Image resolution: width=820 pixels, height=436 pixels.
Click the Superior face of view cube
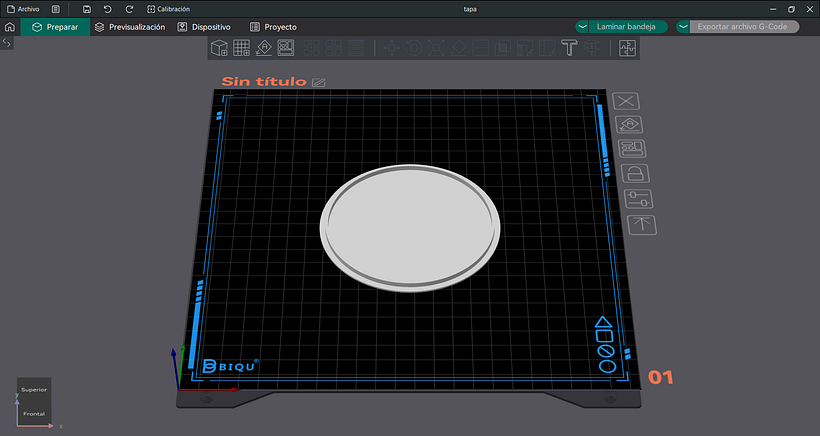[33, 389]
